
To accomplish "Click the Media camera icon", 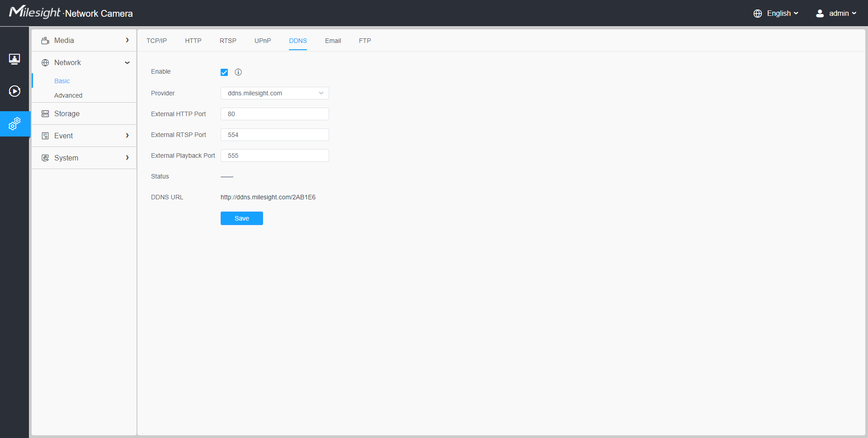I will click(45, 41).
